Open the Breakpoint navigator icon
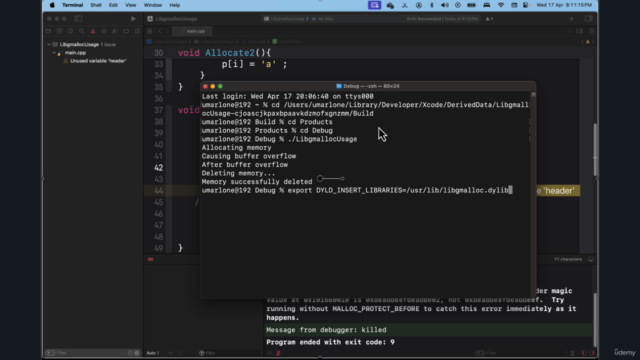The width and height of the screenshot is (640, 360). (126, 31)
